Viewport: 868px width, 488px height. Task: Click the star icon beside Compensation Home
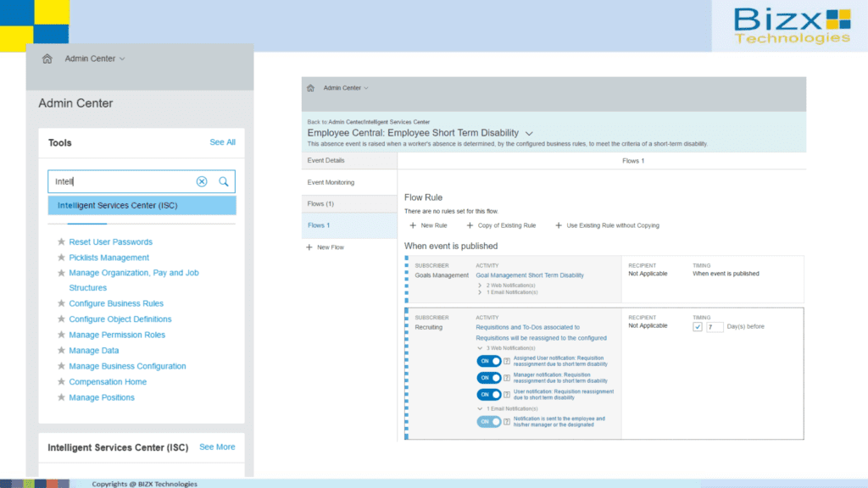(x=61, y=382)
